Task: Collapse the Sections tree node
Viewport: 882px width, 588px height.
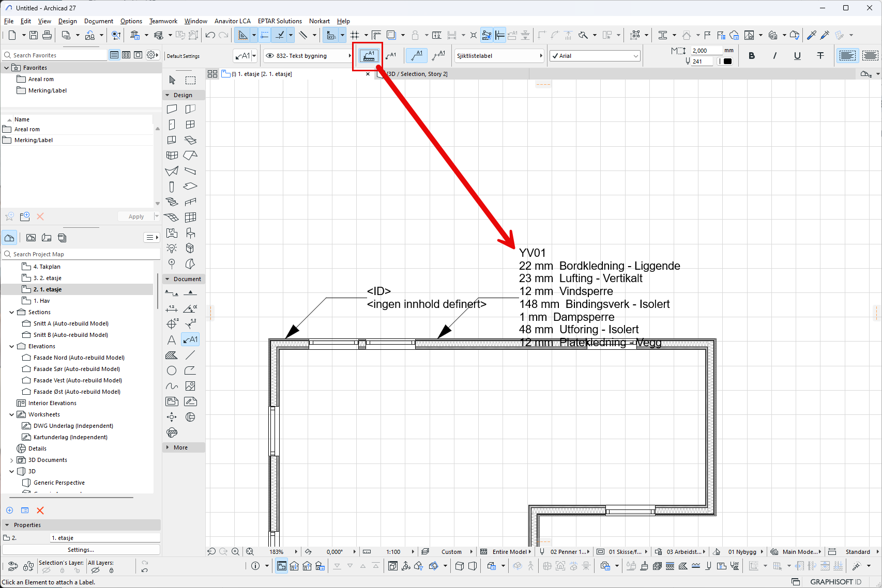Action: pos(11,312)
